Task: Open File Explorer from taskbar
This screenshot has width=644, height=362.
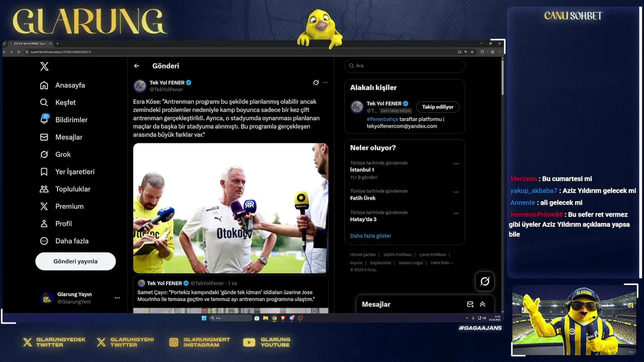Action: click(x=266, y=318)
